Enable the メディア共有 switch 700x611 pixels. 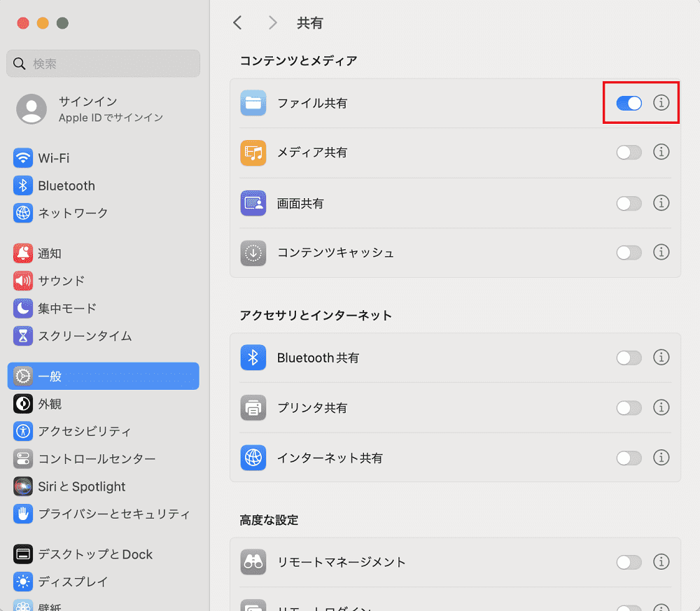coord(629,153)
